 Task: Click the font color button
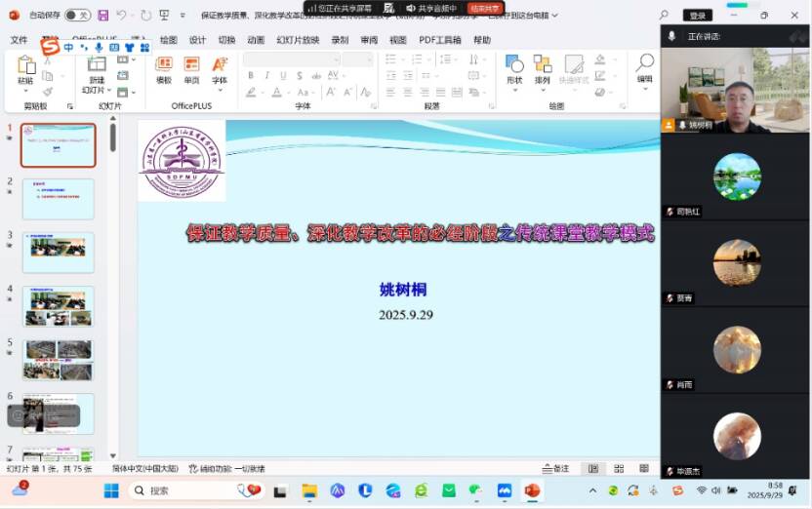tap(277, 93)
